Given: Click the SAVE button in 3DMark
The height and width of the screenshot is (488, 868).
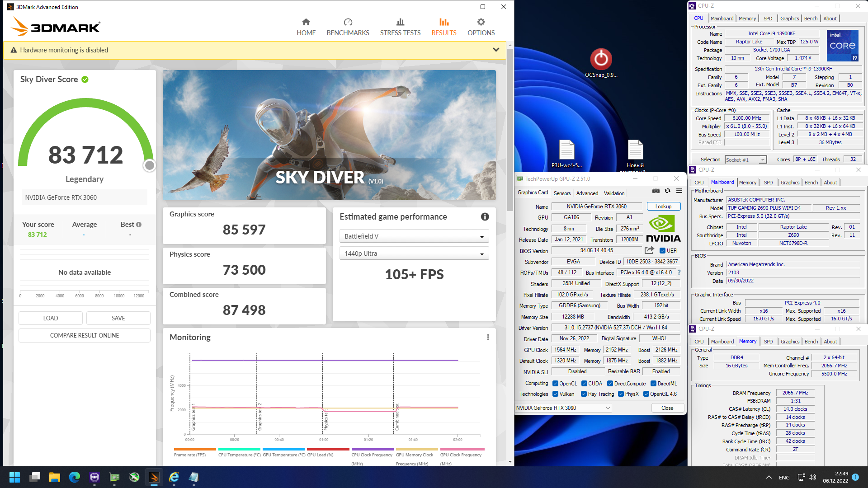Looking at the screenshot, I should point(118,318).
